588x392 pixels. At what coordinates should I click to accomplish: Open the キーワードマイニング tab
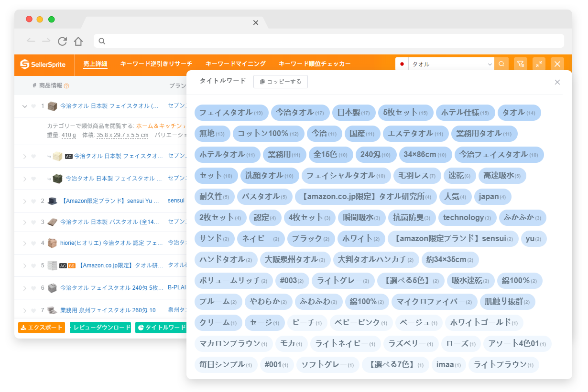click(235, 64)
